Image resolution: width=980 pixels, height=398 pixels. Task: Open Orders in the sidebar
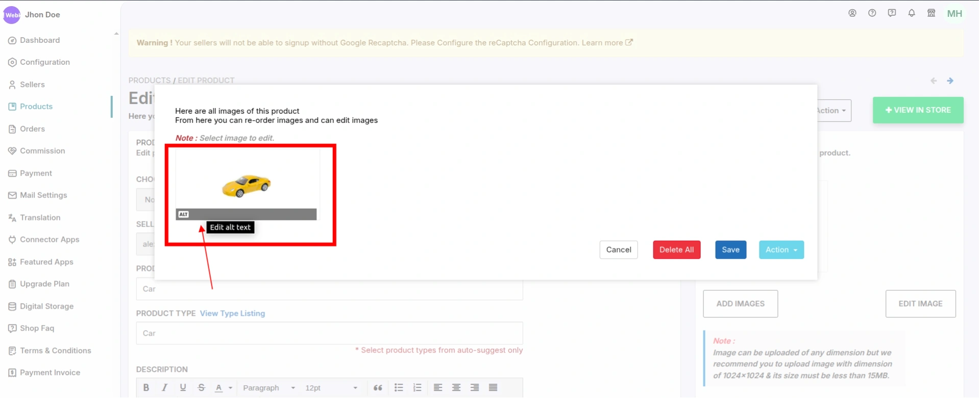click(27, 129)
